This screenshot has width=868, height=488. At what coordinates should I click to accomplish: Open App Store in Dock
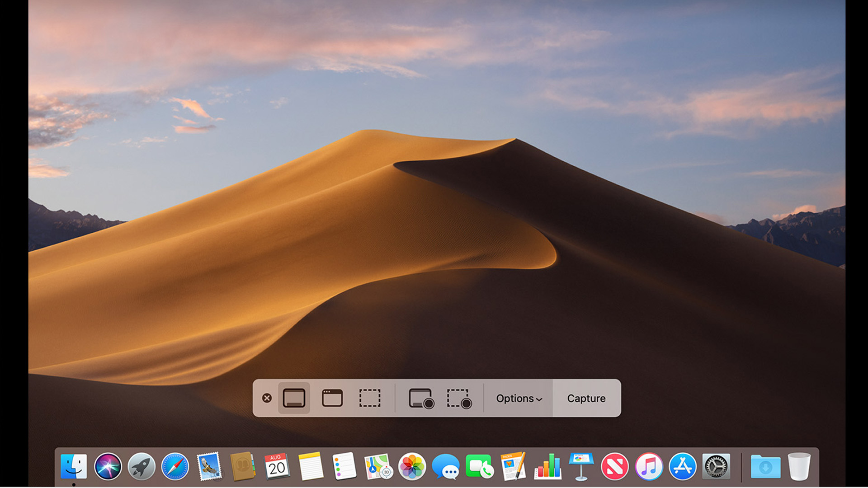tap(683, 466)
